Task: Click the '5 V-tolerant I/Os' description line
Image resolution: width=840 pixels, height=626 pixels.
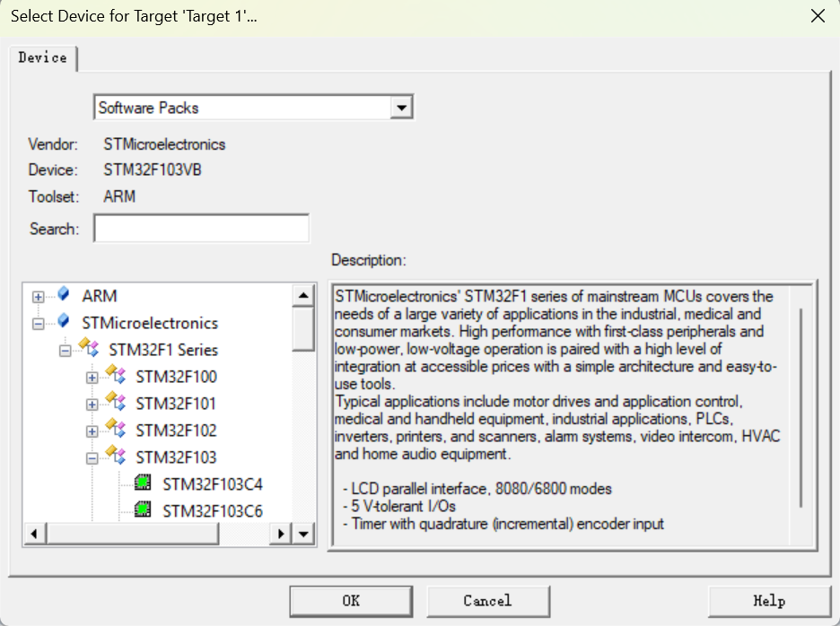Action: coord(399,506)
